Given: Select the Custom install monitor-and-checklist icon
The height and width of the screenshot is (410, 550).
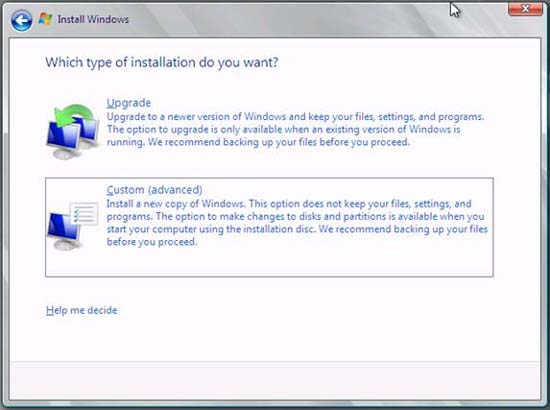Looking at the screenshot, I should click(73, 225).
